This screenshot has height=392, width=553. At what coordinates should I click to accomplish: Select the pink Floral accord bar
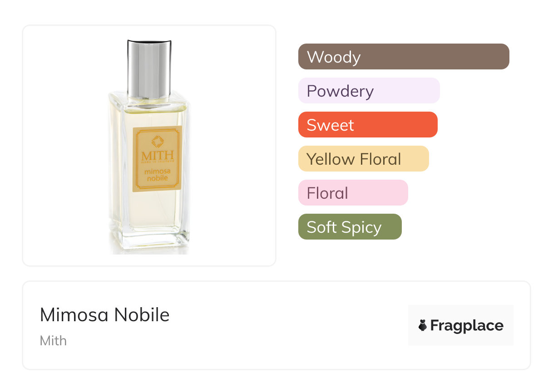tap(353, 193)
